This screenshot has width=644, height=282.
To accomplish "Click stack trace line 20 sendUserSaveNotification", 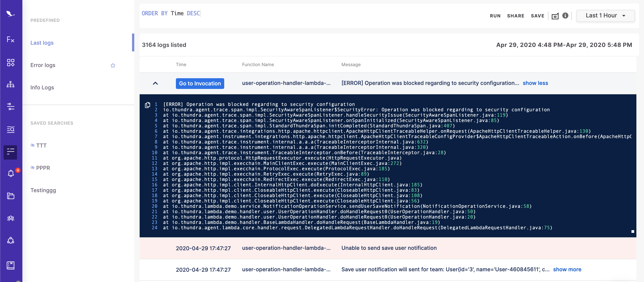I will (x=347, y=206).
